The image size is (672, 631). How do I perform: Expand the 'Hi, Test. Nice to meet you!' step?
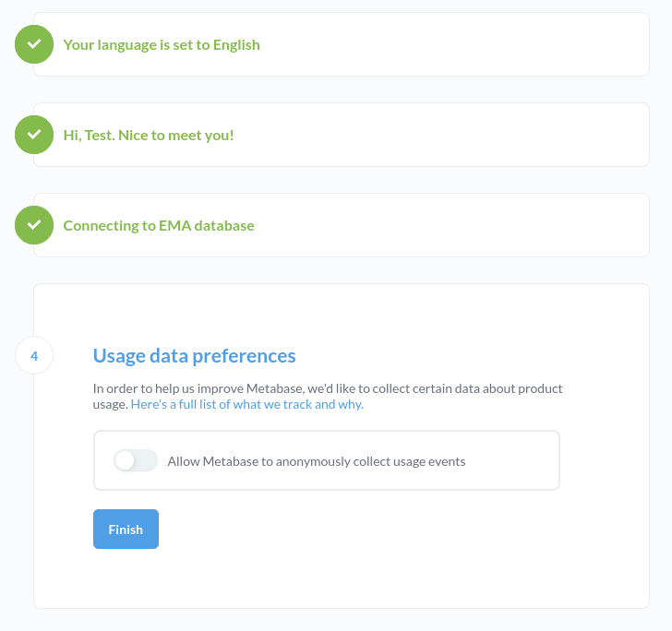(x=149, y=135)
